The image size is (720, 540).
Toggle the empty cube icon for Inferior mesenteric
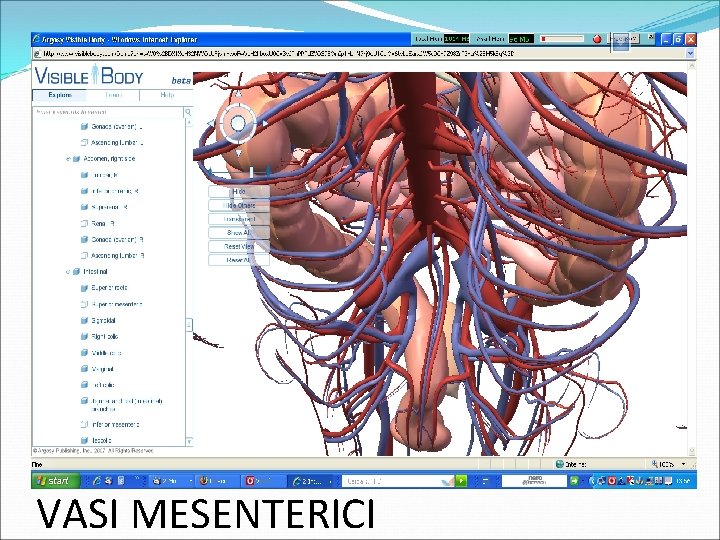click(84, 425)
